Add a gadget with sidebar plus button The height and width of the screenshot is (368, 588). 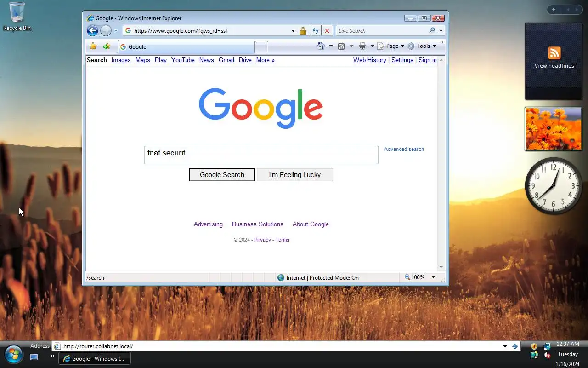(554, 10)
